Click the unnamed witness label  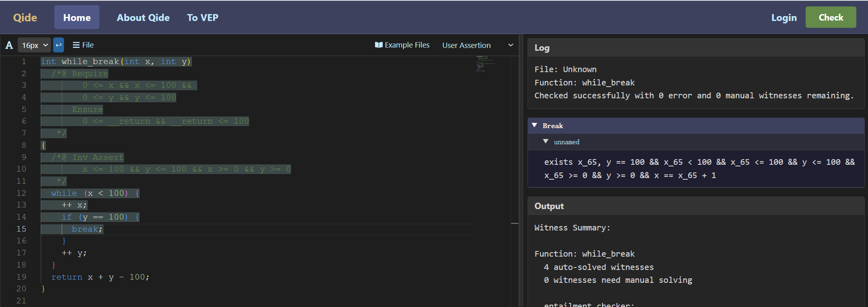pos(567,142)
